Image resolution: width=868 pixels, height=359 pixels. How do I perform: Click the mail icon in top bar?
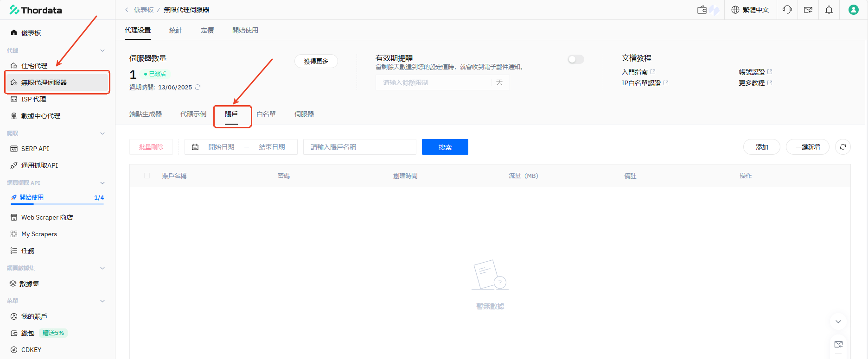point(808,10)
